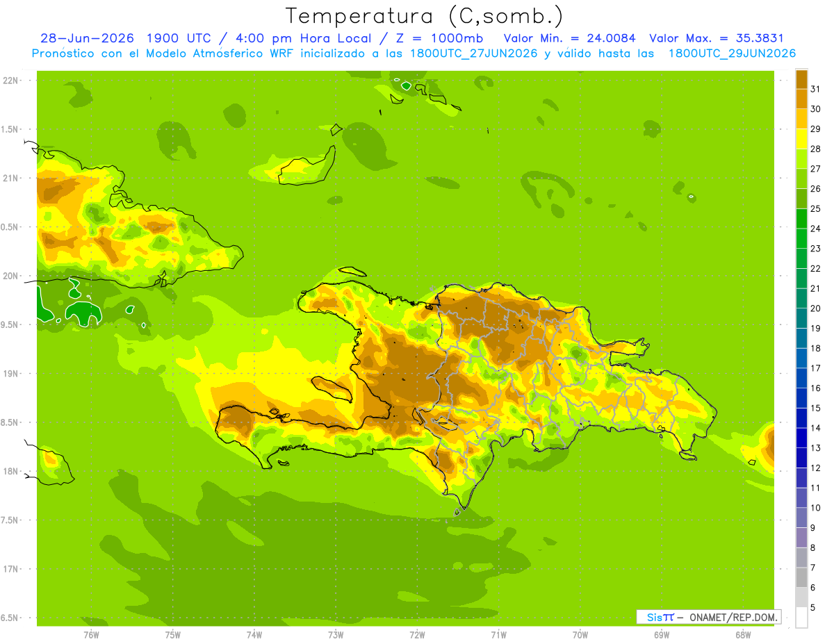Pick the yellow swatch between 28 and 29
This screenshot has width=834, height=644.
801,139
